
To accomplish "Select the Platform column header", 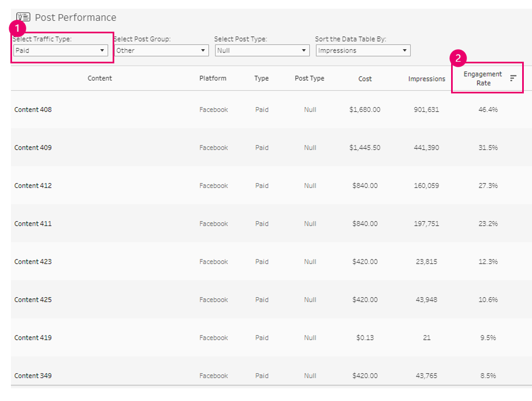I will [x=213, y=78].
